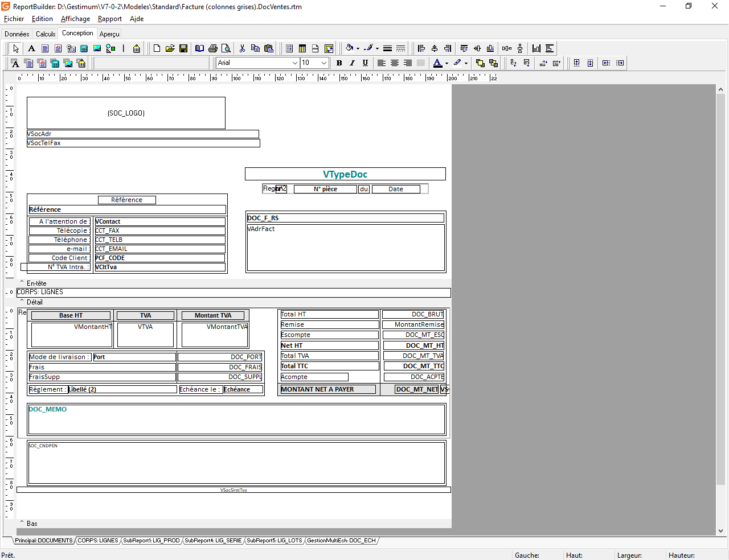Space selected objects evenly horizontally

507,48
